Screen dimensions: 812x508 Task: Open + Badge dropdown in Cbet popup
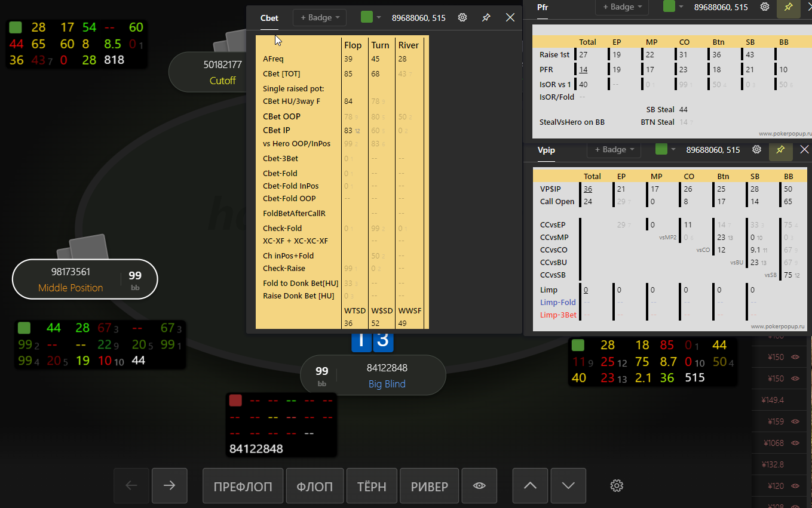click(320, 18)
